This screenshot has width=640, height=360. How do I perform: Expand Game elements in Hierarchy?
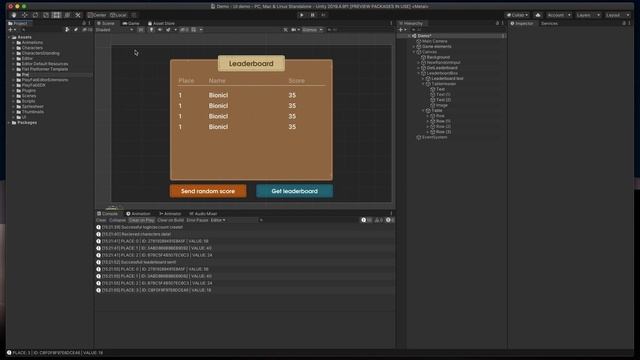414,47
